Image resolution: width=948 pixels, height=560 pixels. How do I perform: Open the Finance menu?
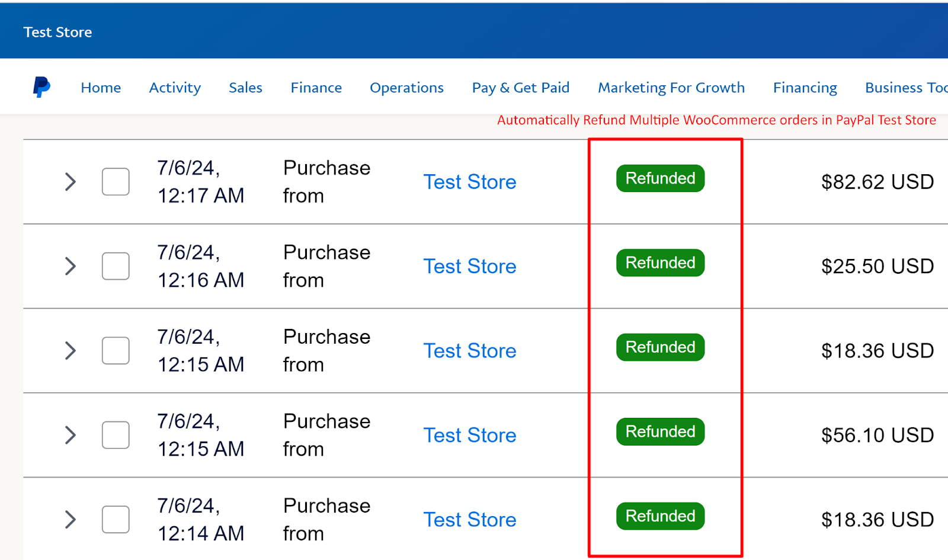point(316,88)
